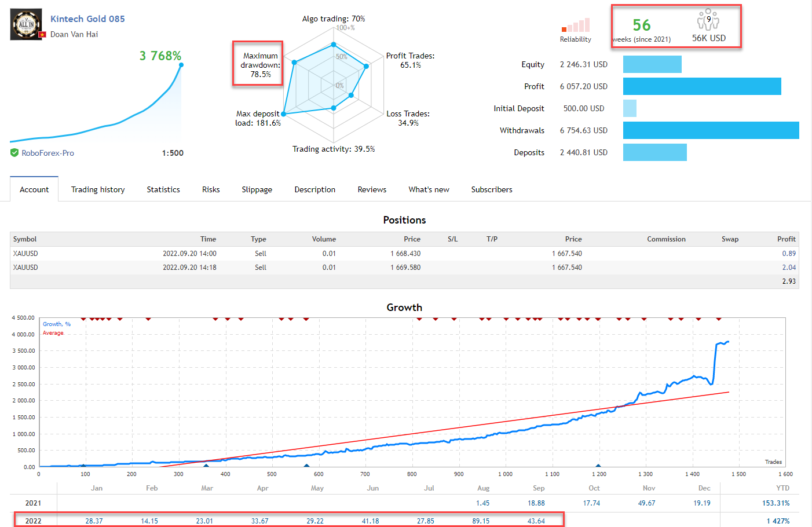812x527 pixels.
Task: Click the 2021 YTD value 153.31%
Action: tap(776, 503)
